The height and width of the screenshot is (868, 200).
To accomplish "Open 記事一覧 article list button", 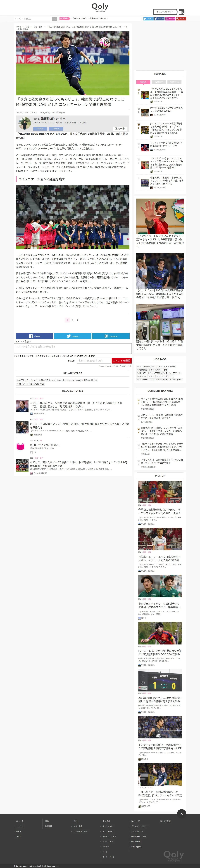I will click(x=120, y=129).
